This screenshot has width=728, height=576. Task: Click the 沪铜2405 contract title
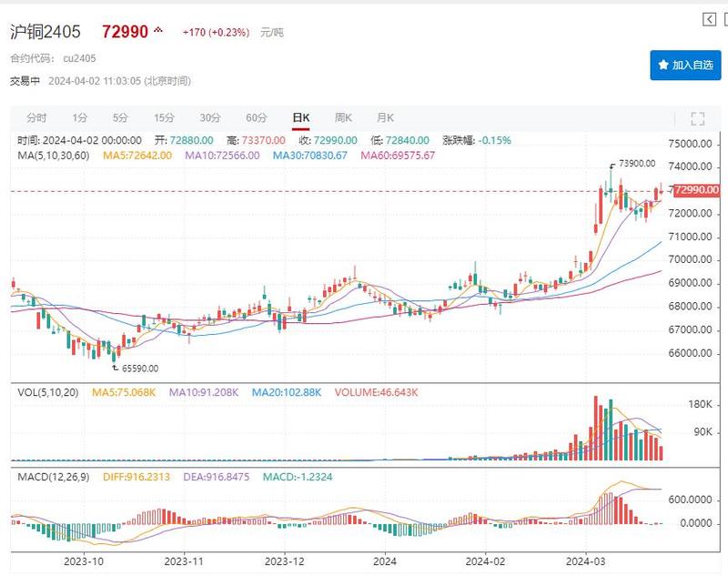[x=45, y=32]
